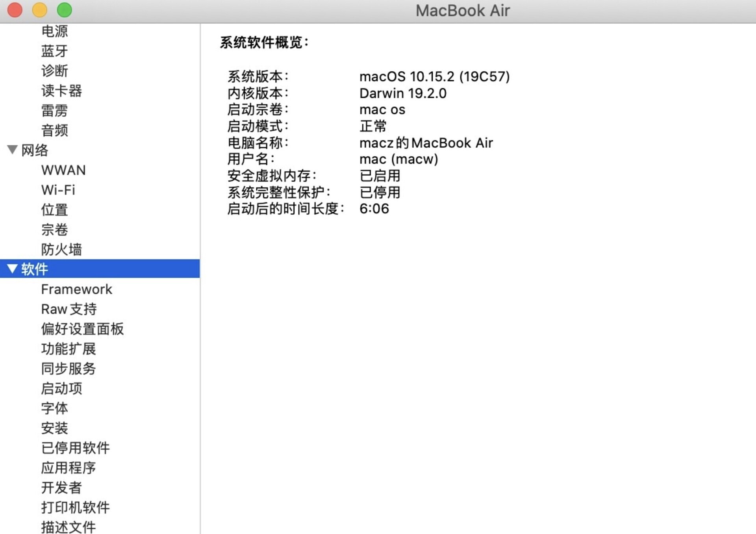This screenshot has width=756, height=534.
Task: Click the macz 的 MacBook Air computer name
Action: coord(426,143)
